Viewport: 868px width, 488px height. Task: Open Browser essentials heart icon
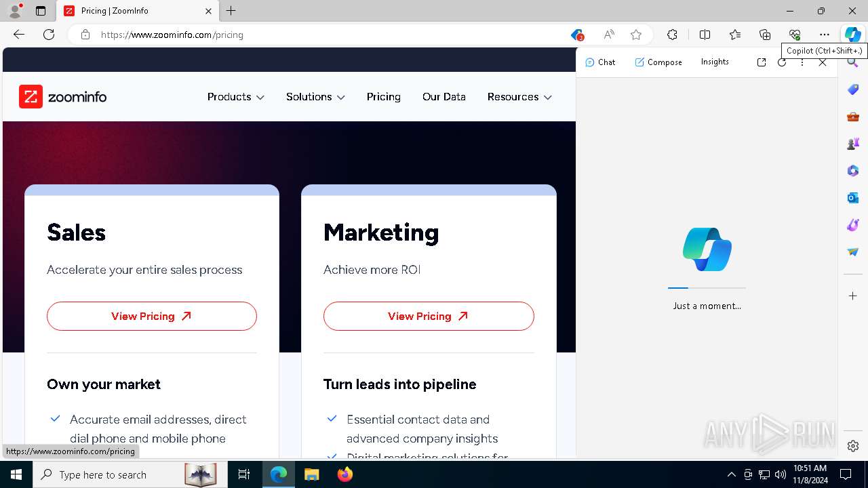point(795,35)
